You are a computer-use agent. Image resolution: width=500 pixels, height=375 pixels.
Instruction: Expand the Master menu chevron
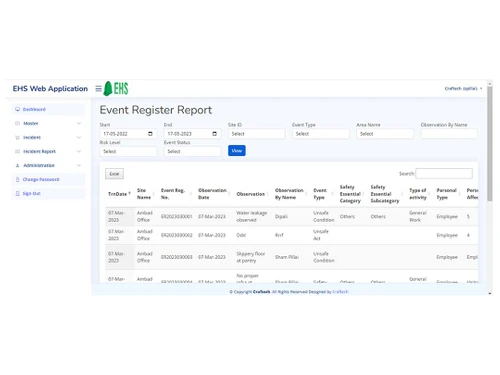[79, 123]
